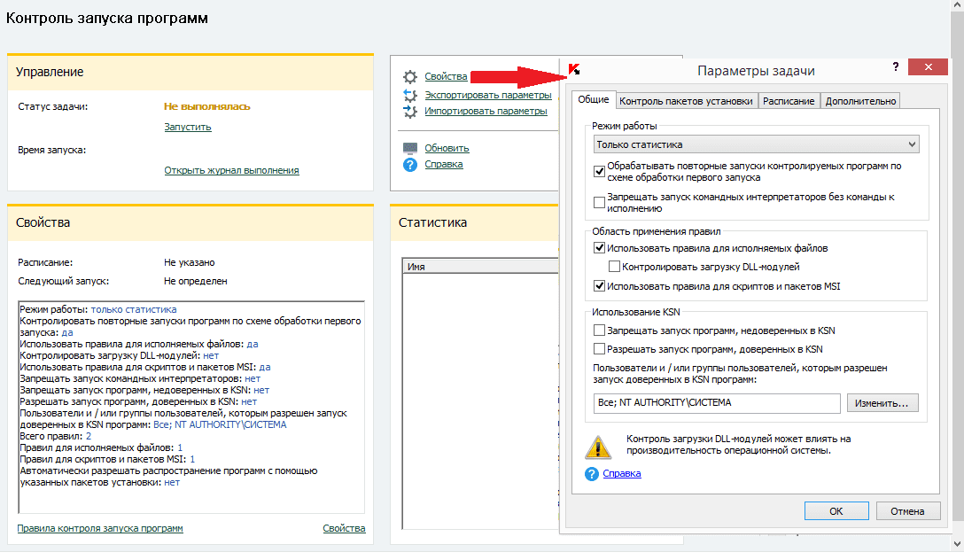The image size is (964, 560).
Task: Click the monitor icon beside Обновить
Action: tap(409, 148)
